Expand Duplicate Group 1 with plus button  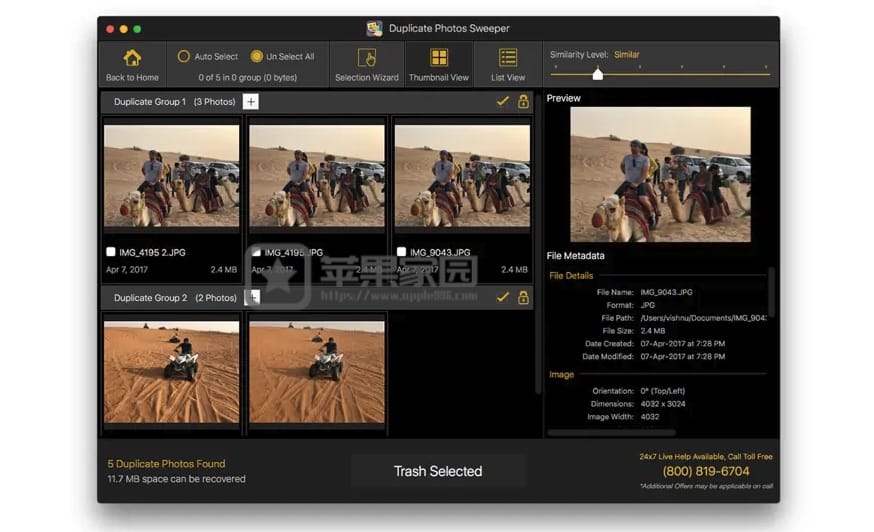251,101
